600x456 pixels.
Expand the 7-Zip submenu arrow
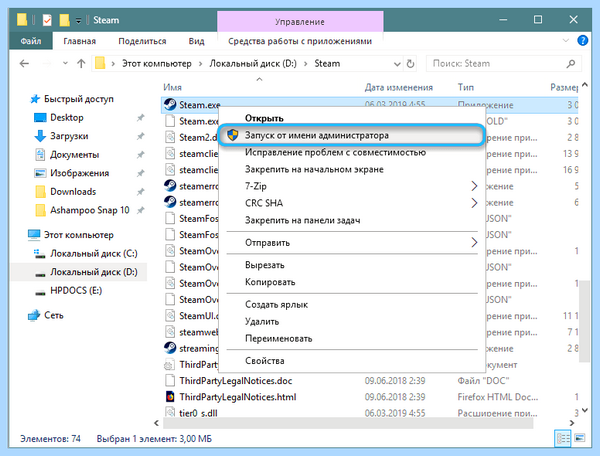(x=474, y=186)
